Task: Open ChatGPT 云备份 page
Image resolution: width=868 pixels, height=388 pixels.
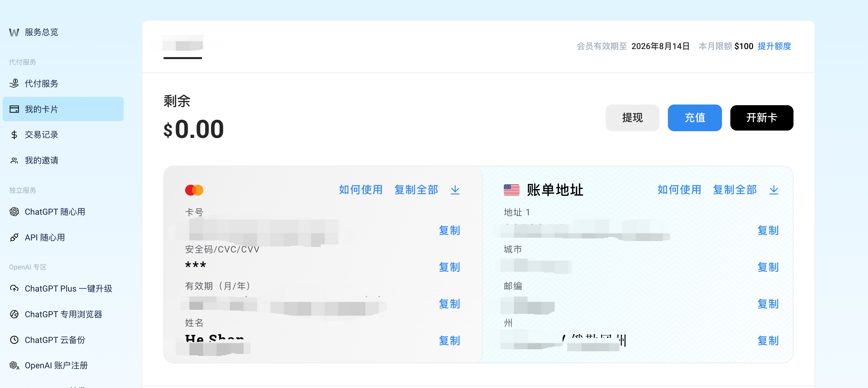Action: click(55, 340)
